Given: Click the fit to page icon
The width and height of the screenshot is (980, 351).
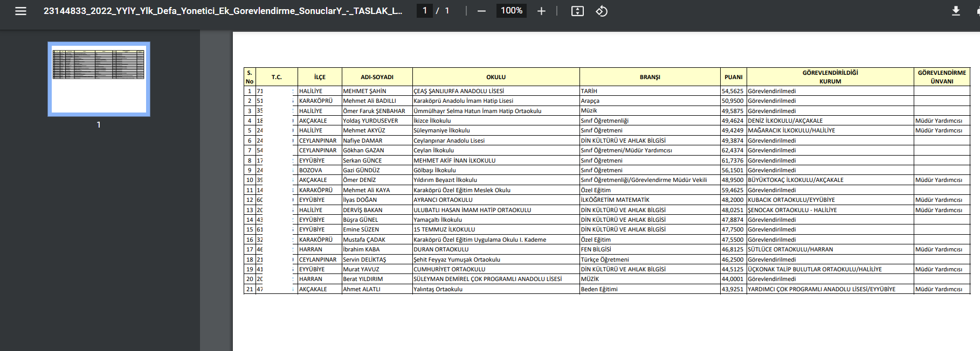Looking at the screenshot, I should [x=577, y=11].
